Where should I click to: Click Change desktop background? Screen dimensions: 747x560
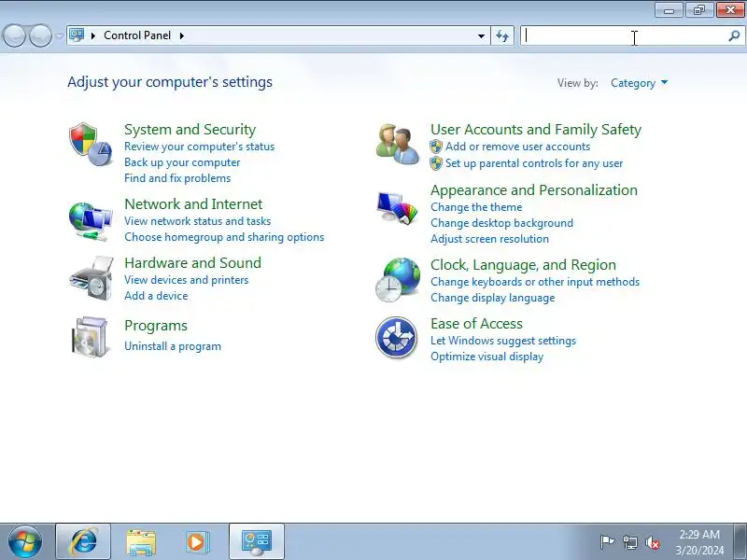(501, 223)
